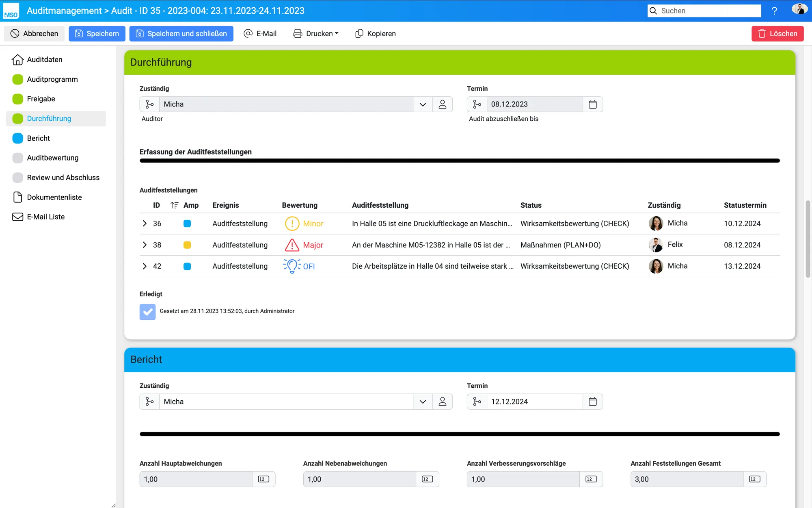Click the sort icon beside ID column
Screen dimensions: 812x508
174,205
